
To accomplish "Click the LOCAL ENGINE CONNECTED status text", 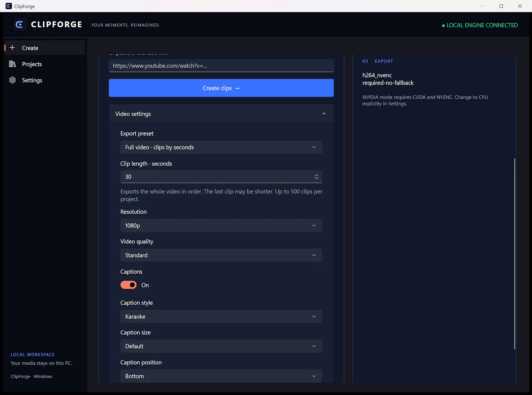I will pos(482,25).
